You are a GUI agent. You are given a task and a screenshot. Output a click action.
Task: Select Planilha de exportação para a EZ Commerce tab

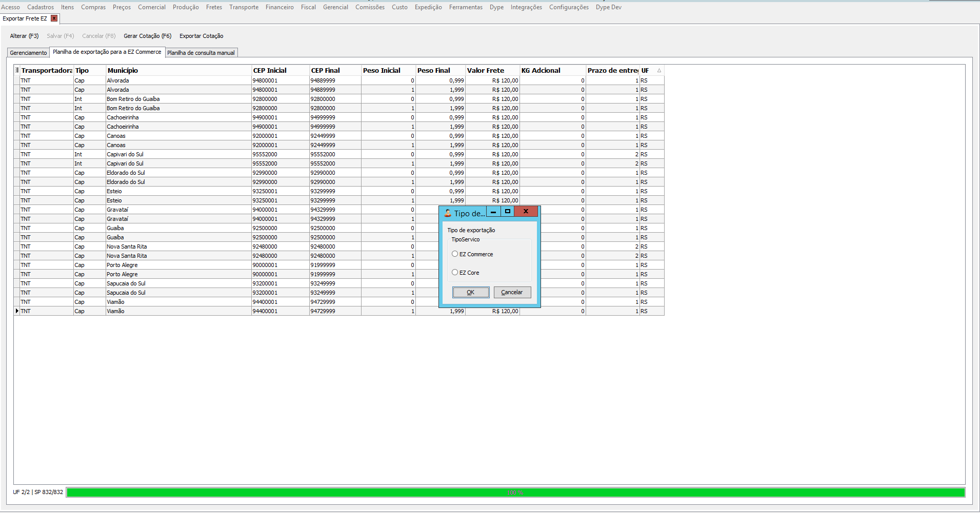(x=107, y=52)
